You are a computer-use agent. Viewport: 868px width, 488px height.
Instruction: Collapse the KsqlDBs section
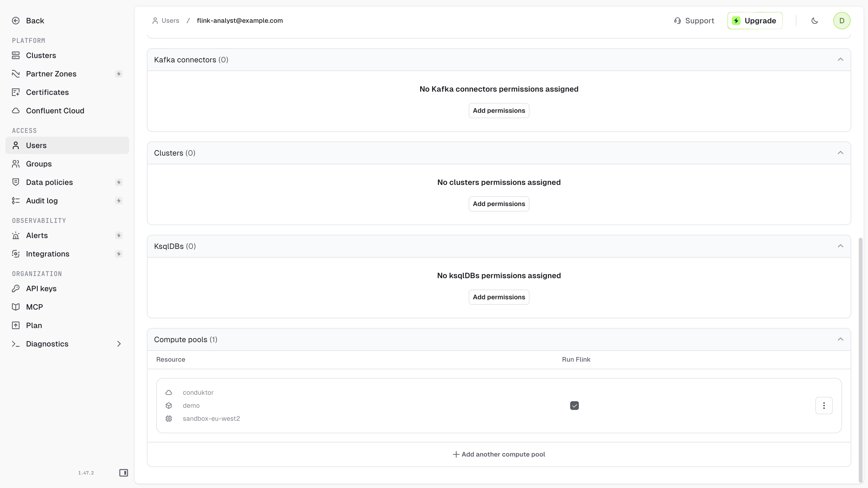pos(840,246)
